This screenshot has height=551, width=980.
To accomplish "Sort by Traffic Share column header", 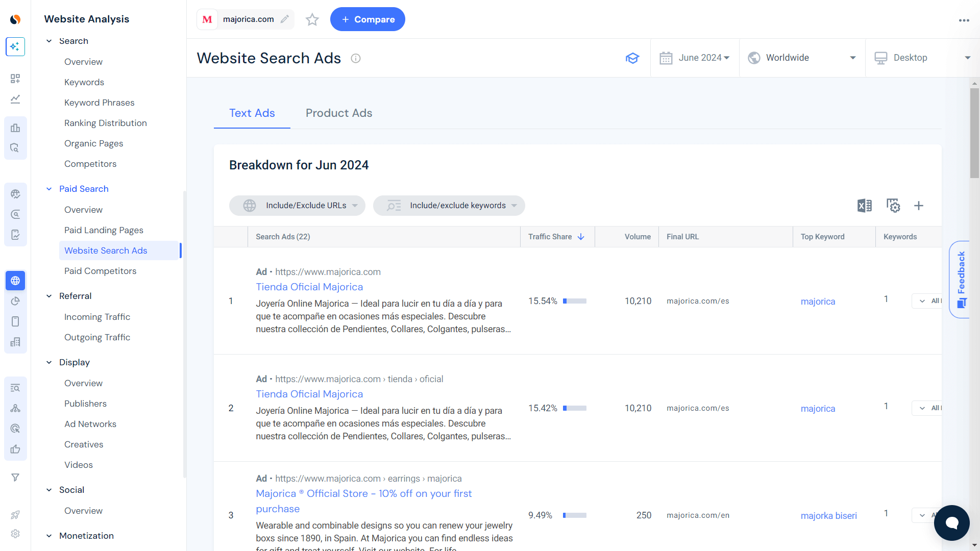I will [x=556, y=237].
